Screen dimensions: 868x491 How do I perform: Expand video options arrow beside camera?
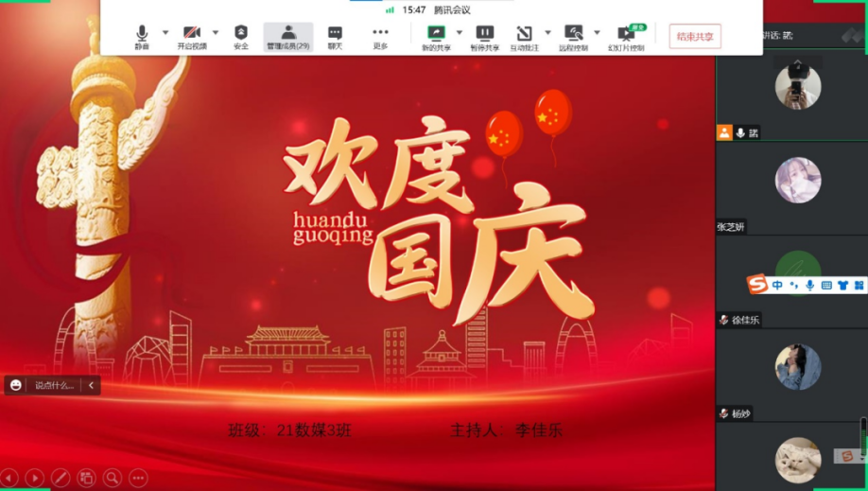click(x=216, y=33)
